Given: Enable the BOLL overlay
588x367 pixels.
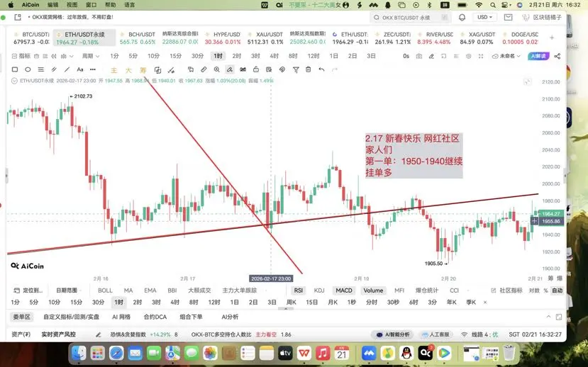Looking at the screenshot, I should [105, 290].
